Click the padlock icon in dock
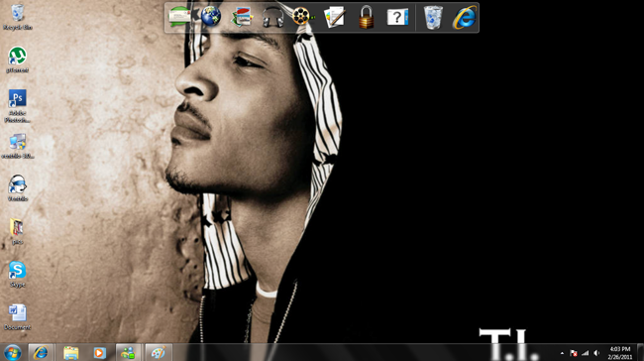Screen dimensions: 644x361 coord(366,17)
